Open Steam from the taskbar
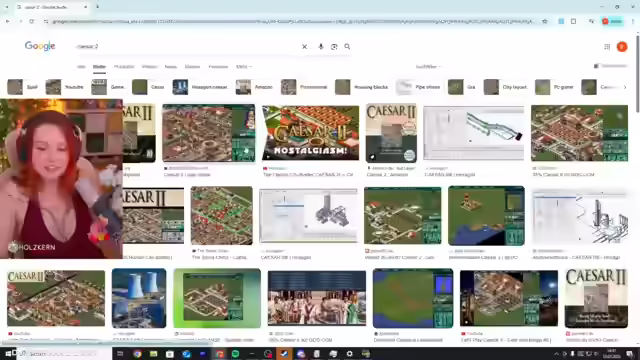The width and height of the screenshot is (640, 360). coord(284,354)
